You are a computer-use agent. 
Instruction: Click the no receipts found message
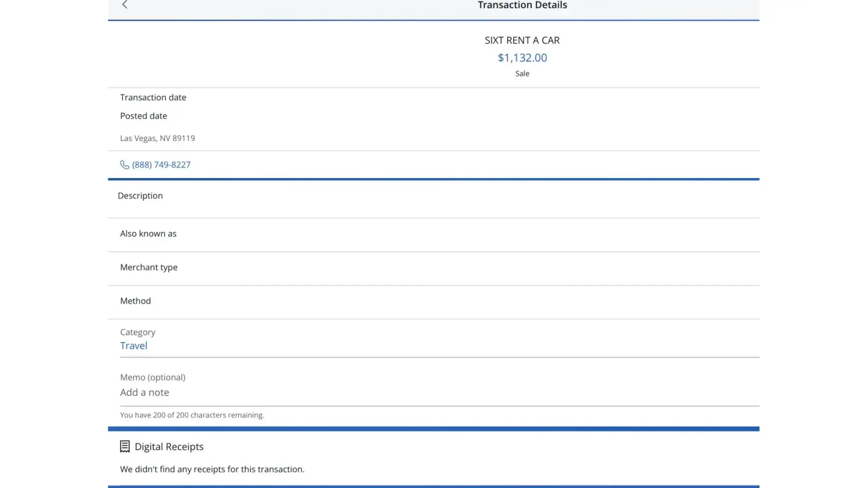[x=212, y=469]
